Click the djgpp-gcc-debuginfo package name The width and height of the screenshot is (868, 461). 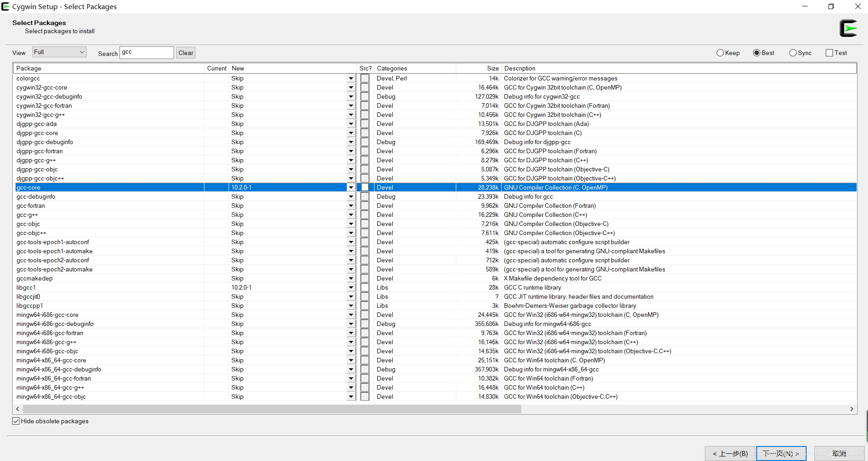click(x=45, y=142)
